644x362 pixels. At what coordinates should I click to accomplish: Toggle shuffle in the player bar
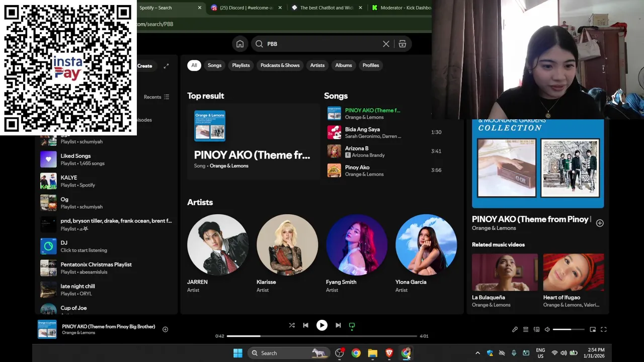click(x=292, y=325)
